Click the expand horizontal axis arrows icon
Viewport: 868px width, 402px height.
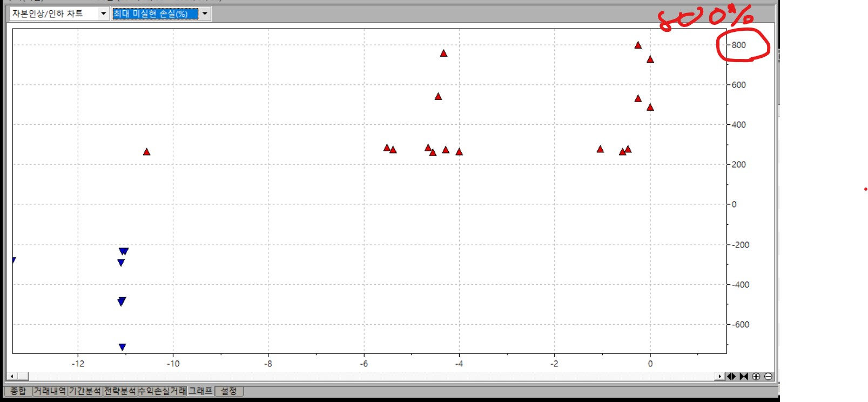[731, 377]
